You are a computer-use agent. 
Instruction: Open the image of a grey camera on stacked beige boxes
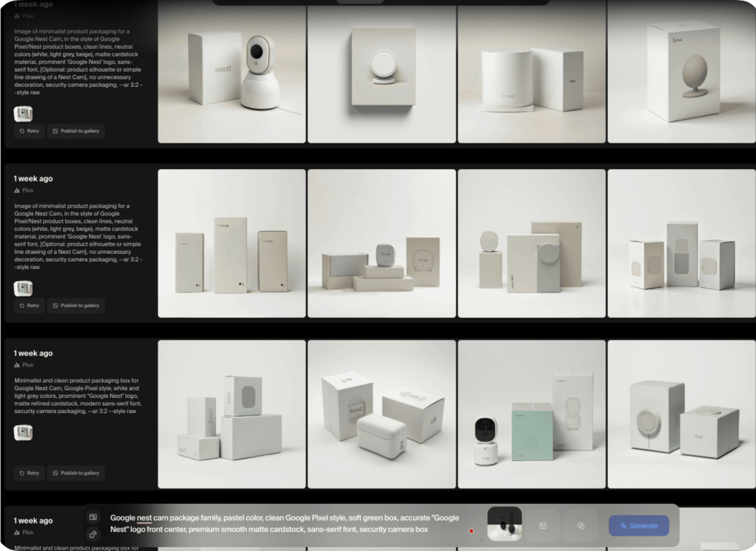pos(382,244)
